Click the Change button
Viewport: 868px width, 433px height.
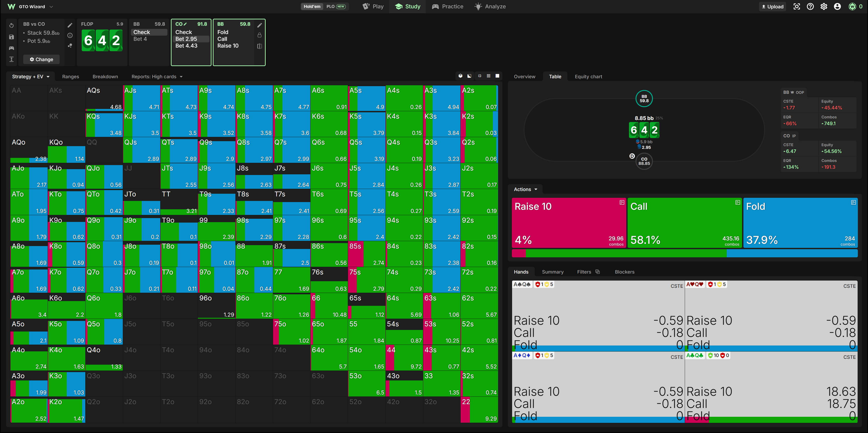point(42,59)
